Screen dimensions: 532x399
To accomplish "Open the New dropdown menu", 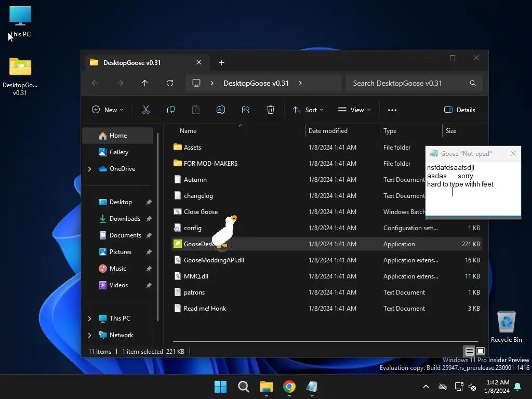I will click(x=108, y=110).
